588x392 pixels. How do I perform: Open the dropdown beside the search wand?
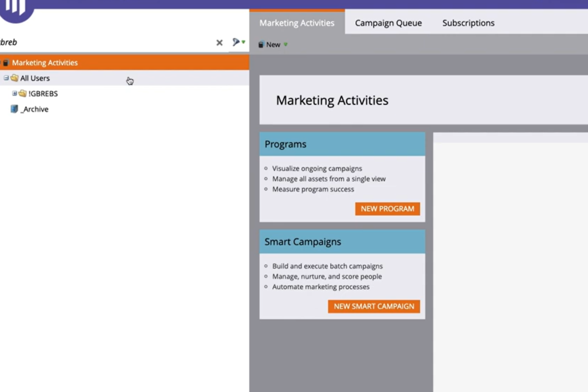coord(243,42)
